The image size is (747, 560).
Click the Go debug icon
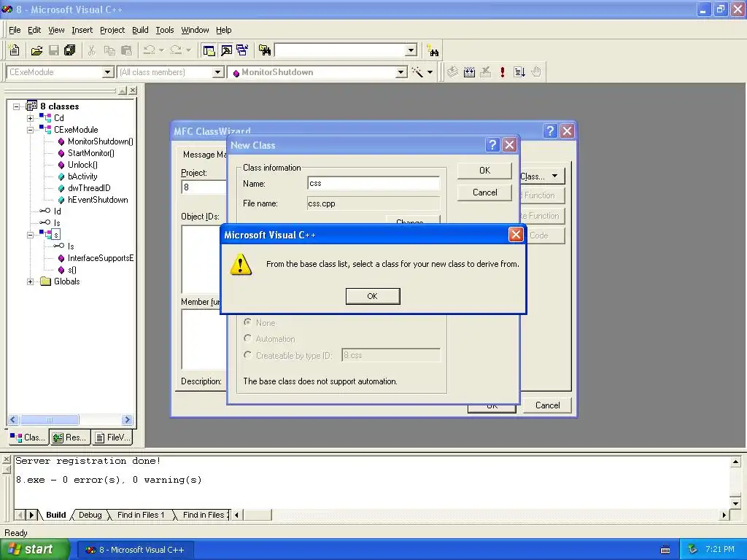(x=519, y=72)
